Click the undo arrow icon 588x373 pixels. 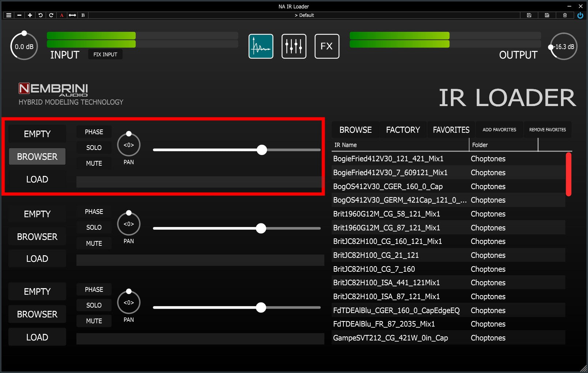pyautogui.click(x=41, y=15)
